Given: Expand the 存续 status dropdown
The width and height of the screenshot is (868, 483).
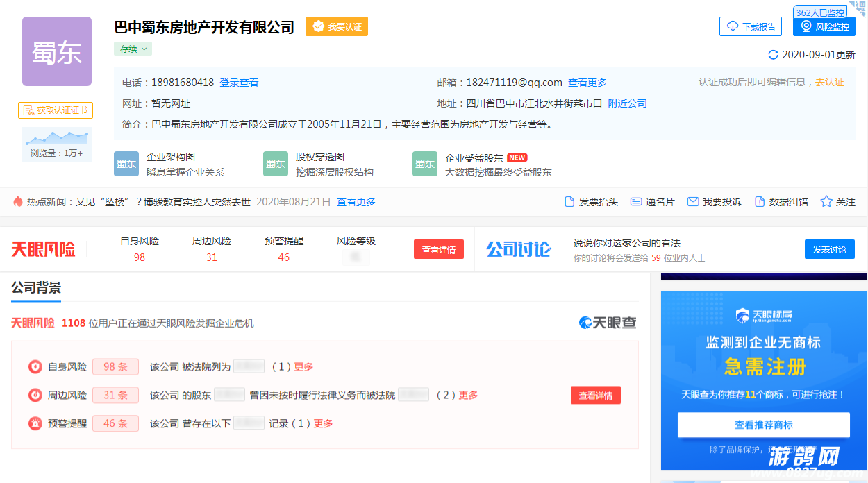Looking at the screenshot, I should [x=133, y=49].
